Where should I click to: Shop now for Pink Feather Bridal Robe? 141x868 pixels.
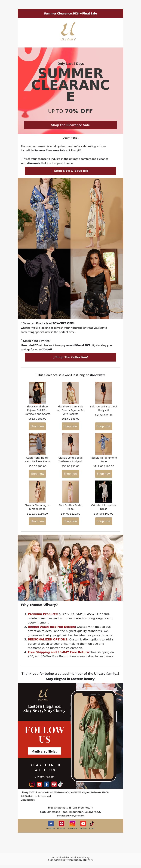[x=70, y=521]
